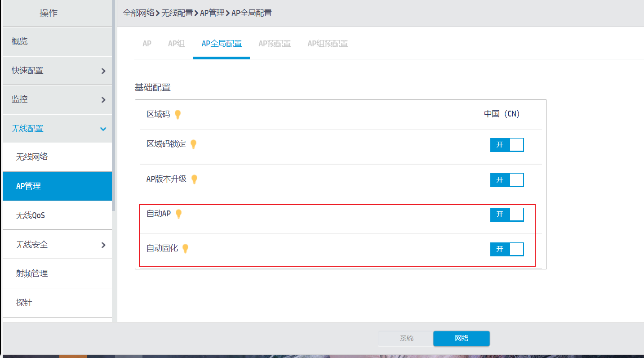Click the 系统 view button
This screenshot has width=644, height=358.
tap(406, 338)
